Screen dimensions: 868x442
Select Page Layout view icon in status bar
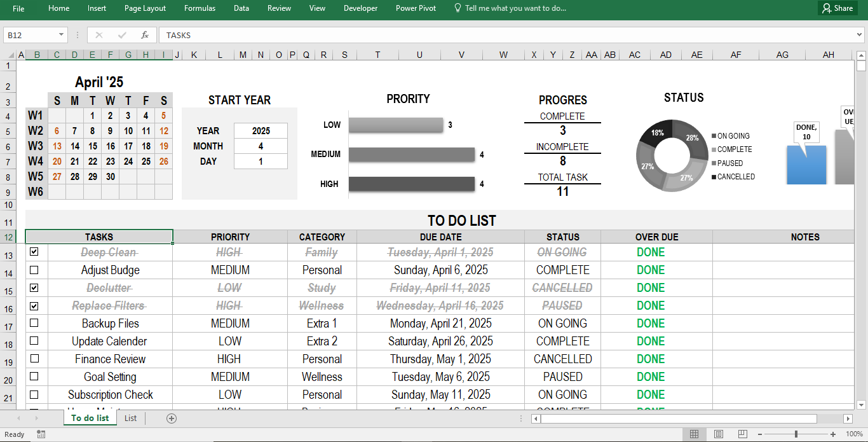coord(718,434)
